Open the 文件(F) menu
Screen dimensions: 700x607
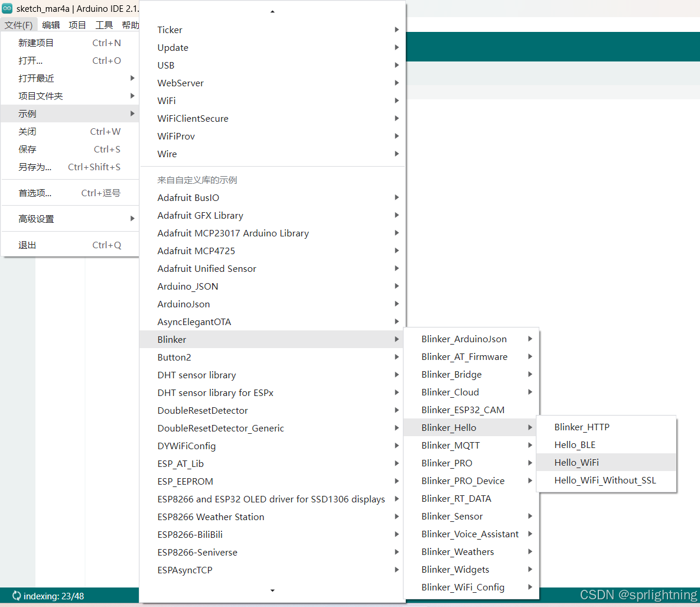[x=19, y=25]
